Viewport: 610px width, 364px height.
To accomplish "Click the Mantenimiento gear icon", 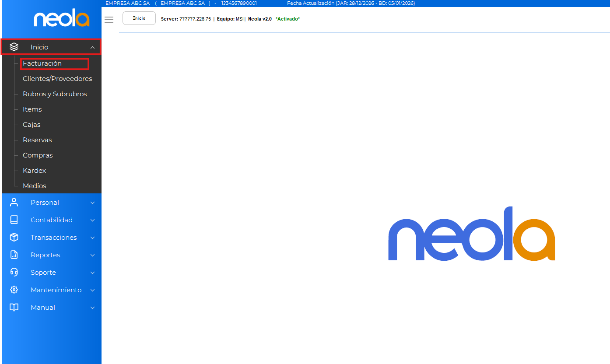I will (x=14, y=290).
